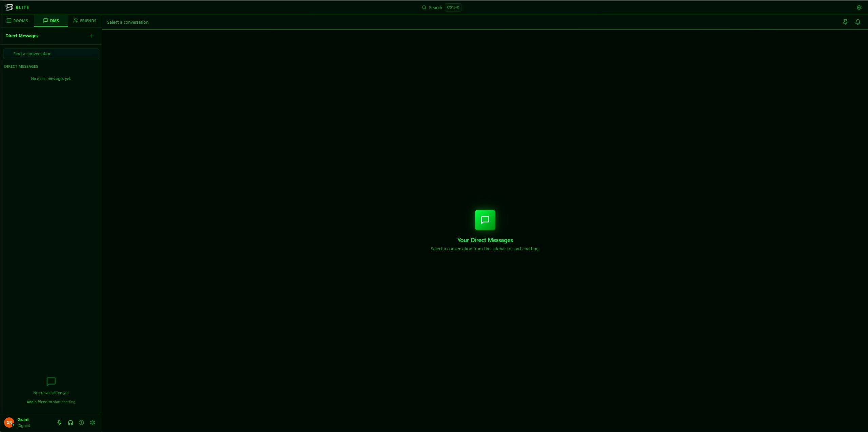Start a new direct message with plus
The width and height of the screenshot is (868, 432).
92,36
